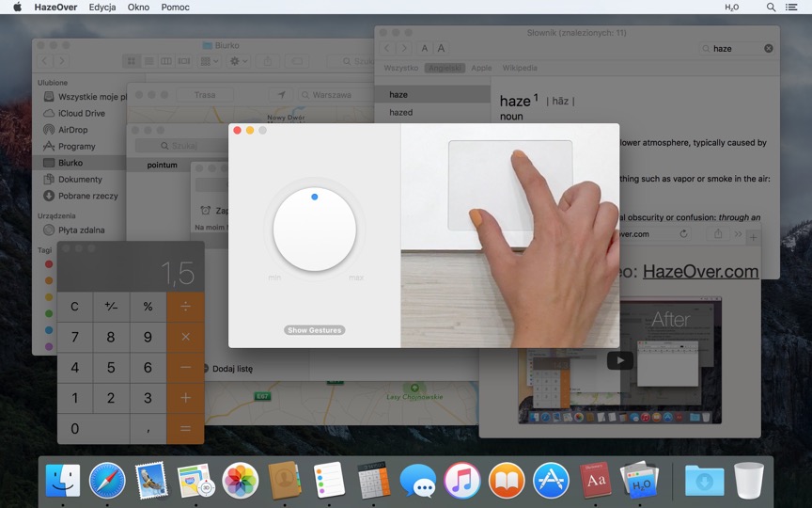Adjust the HazeOver intensity dial knob

tap(314, 230)
